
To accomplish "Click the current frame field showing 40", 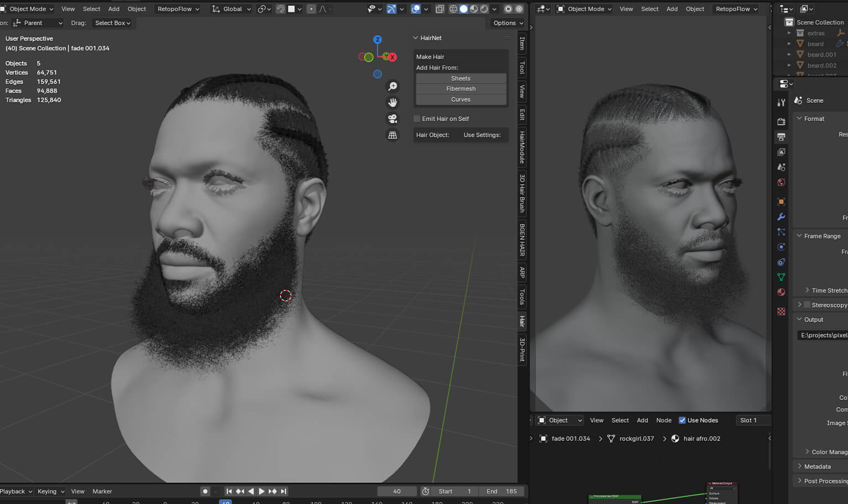I will [x=397, y=491].
